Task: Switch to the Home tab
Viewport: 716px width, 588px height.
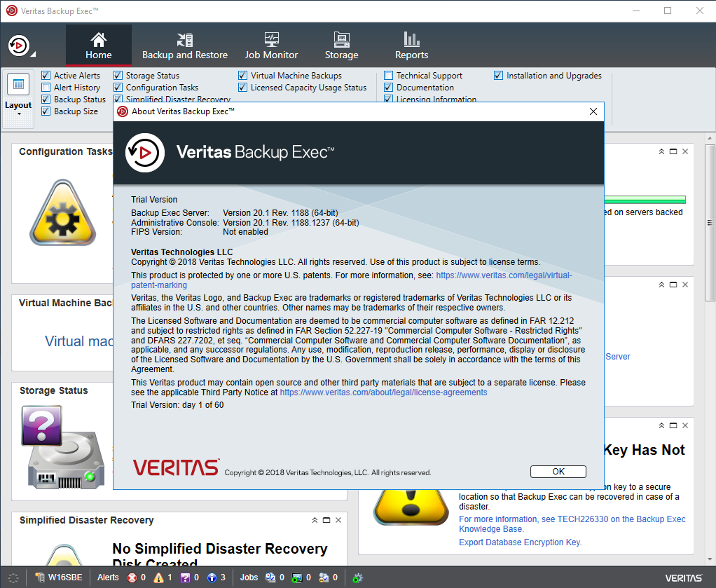Action: [99, 45]
